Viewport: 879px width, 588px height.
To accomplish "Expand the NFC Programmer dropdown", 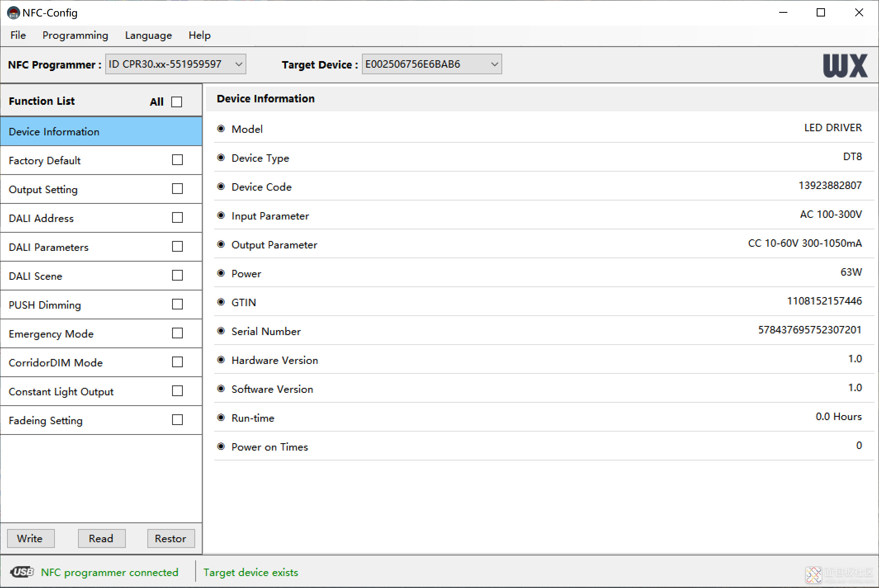I will [176, 64].
